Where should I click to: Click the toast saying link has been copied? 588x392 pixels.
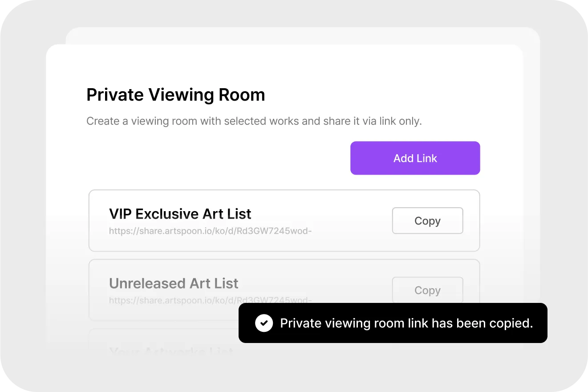(x=405, y=323)
